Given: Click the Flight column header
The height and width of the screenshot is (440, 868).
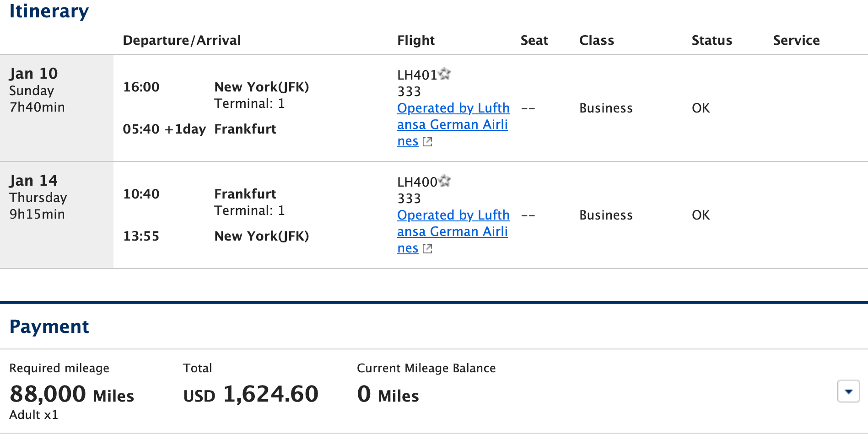Looking at the screenshot, I should click(x=416, y=40).
